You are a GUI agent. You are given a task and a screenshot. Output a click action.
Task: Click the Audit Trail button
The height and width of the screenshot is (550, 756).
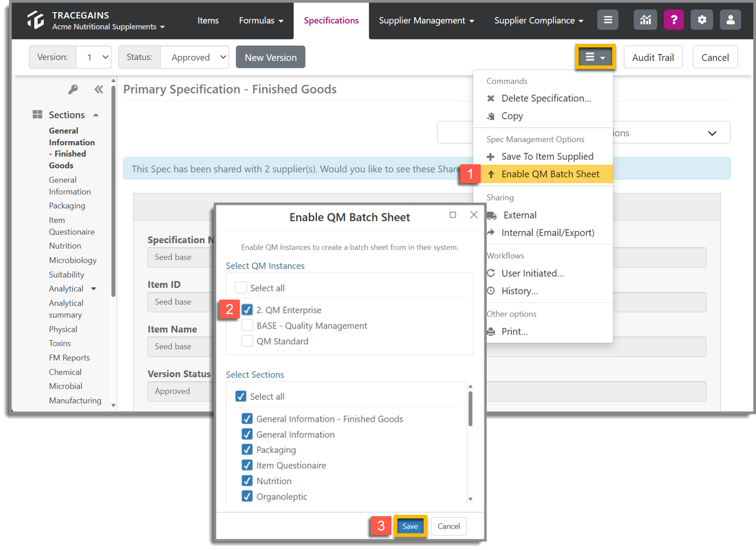pos(653,57)
